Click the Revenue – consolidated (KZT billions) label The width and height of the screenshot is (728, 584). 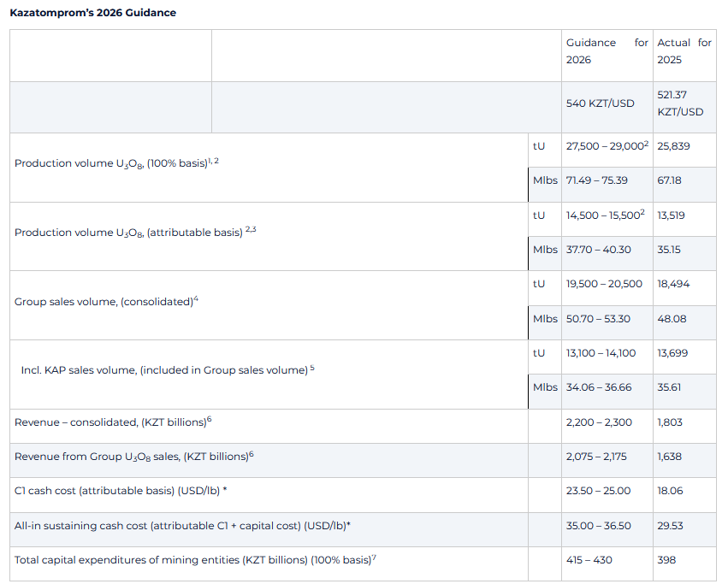click(113, 422)
